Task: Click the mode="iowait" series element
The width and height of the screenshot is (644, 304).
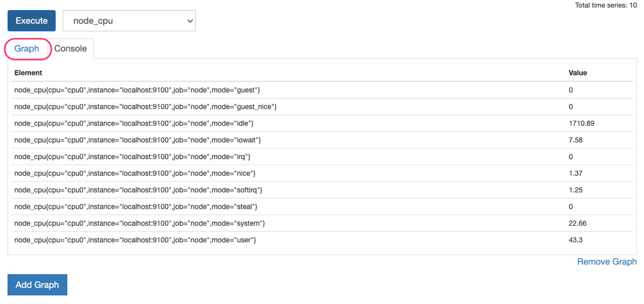Action: (x=137, y=140)
